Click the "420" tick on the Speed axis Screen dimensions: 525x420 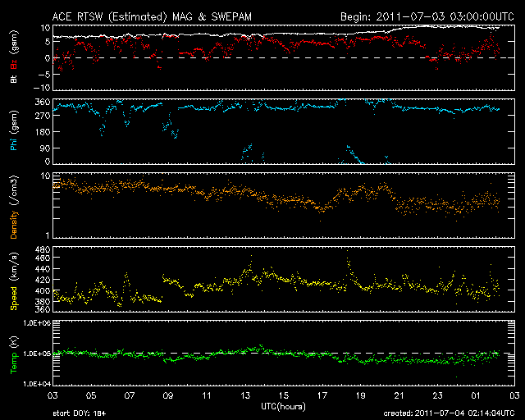43,280
